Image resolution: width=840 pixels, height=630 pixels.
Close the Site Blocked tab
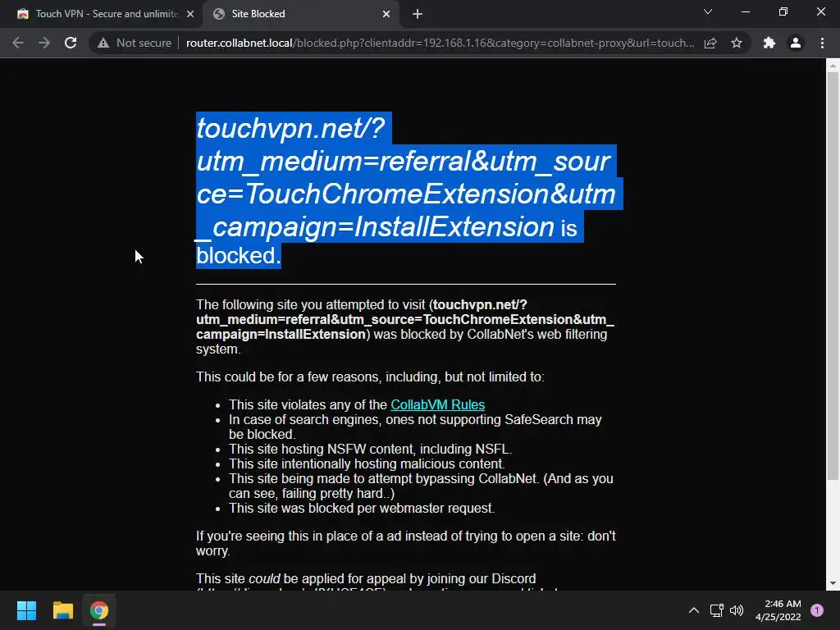(386, 14)
